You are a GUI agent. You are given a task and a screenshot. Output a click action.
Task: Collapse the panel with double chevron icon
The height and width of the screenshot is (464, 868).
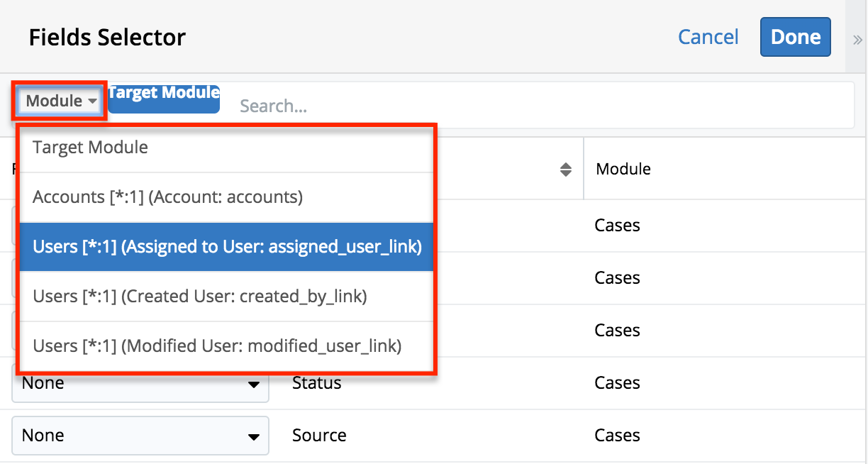point(857,39)
